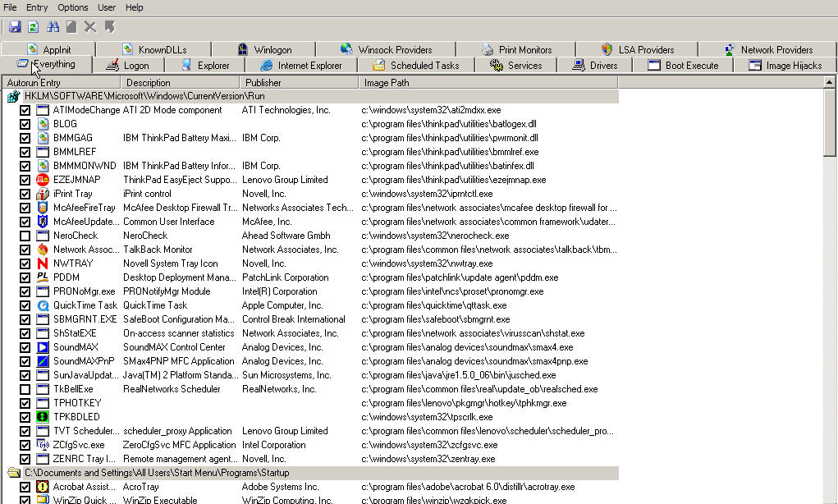Viewport: 838px width, 504px height.
Task: Select the Internet Explorer tab
Action: click(301, 65)
